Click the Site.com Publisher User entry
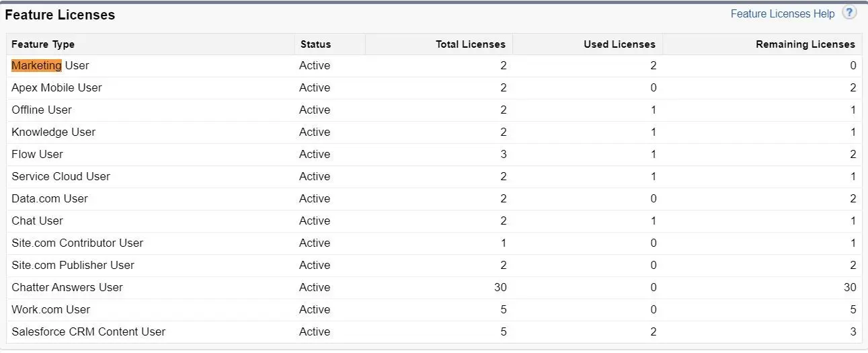Viewport: 868px width, 353px height. 73,265
